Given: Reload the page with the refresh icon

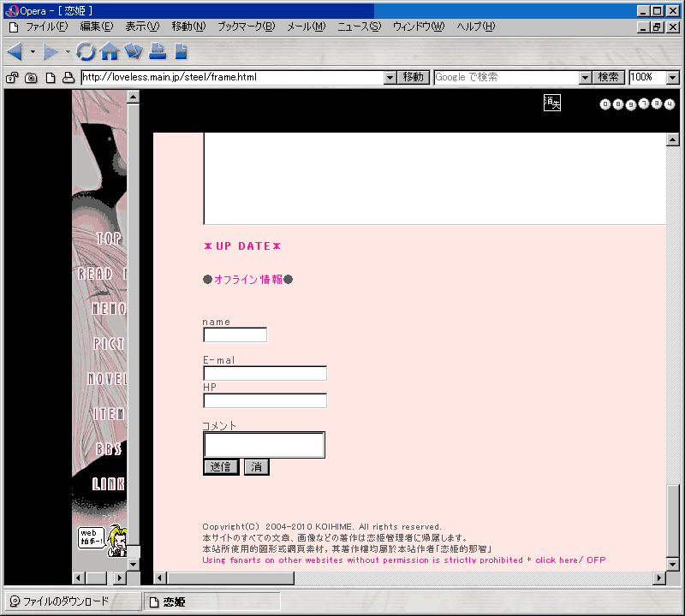Looking at the screenshot, I should click(86, 51).
